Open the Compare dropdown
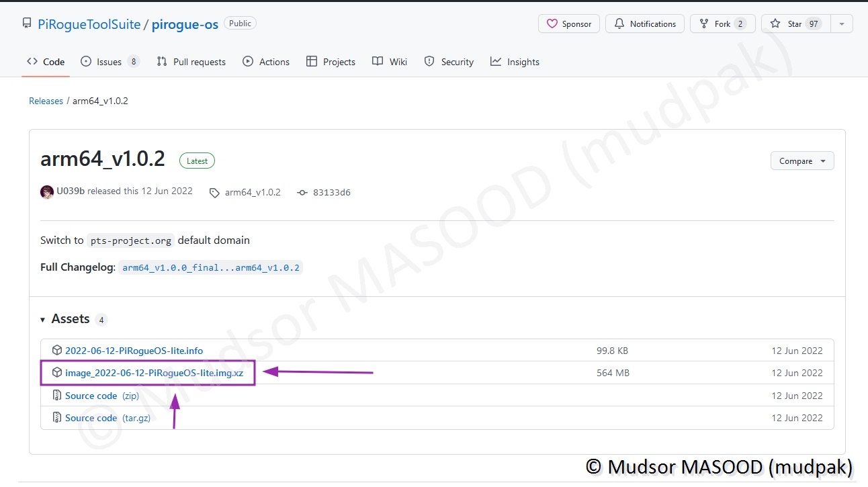Image resolution: width=868 pixels, height=487 pixels. [801, 161]
